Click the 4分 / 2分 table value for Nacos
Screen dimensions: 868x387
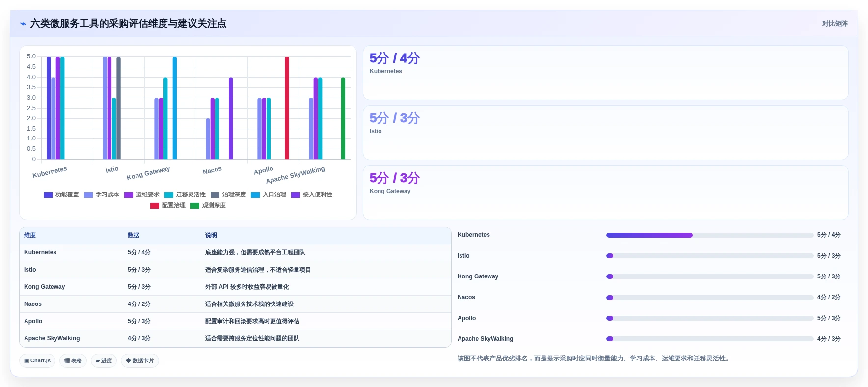(x=139, y=304)
